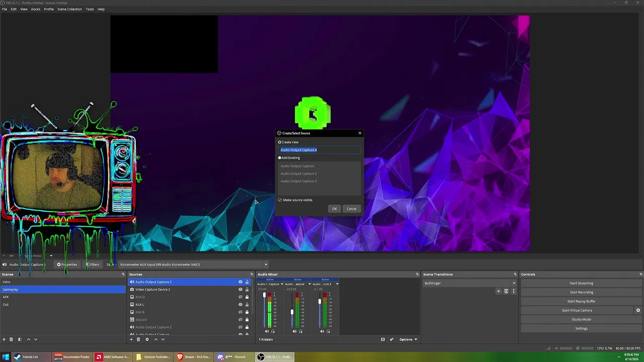Open transition properties three-dot menu
Screen dimensions: 644x362
pyautogui.click(x=513, y=291)
